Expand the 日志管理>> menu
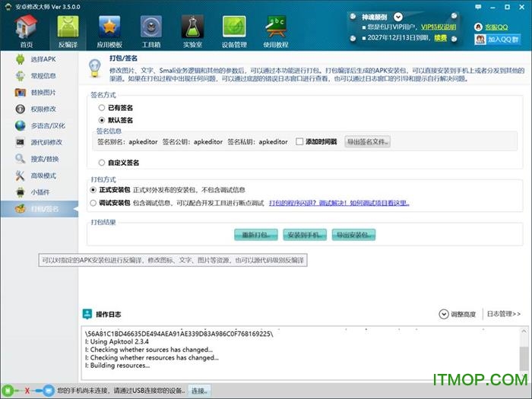This screenshot has width=532, height=399. (503, 314)
